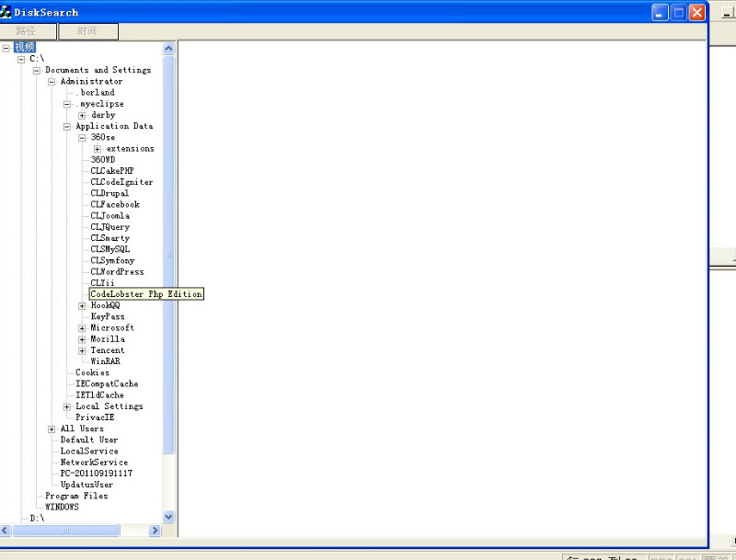Collapse the C:\ drive node
736x560 pixels.
coord(21,59)
